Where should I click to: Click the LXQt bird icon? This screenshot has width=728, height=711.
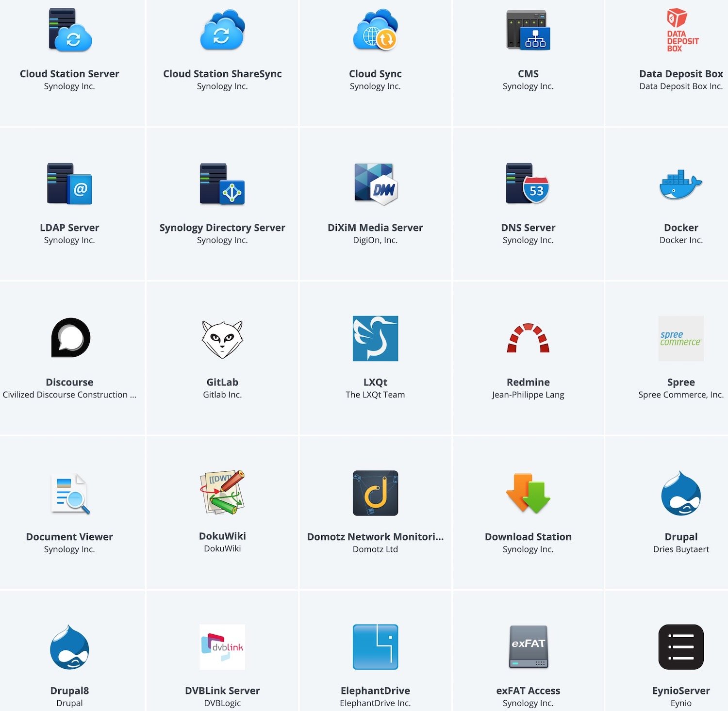[x=375, y=338]
